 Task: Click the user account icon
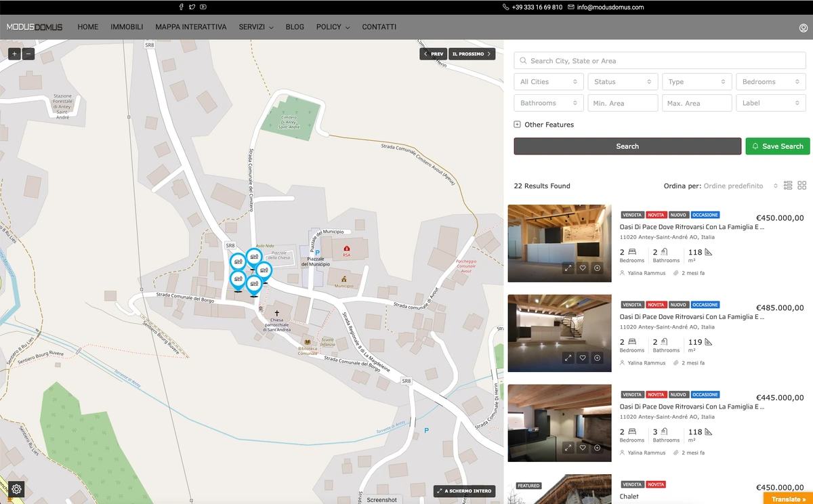(x=804, y=28)
